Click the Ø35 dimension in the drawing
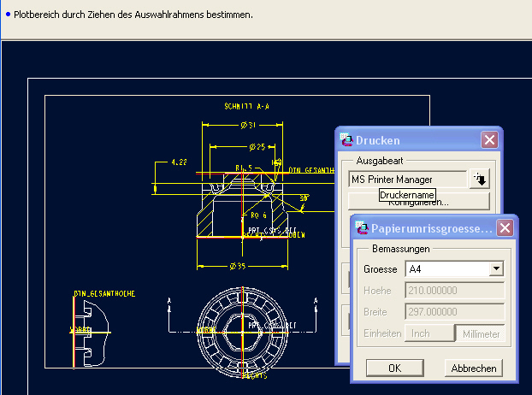 pyautogui.click(x=239, y=267)
